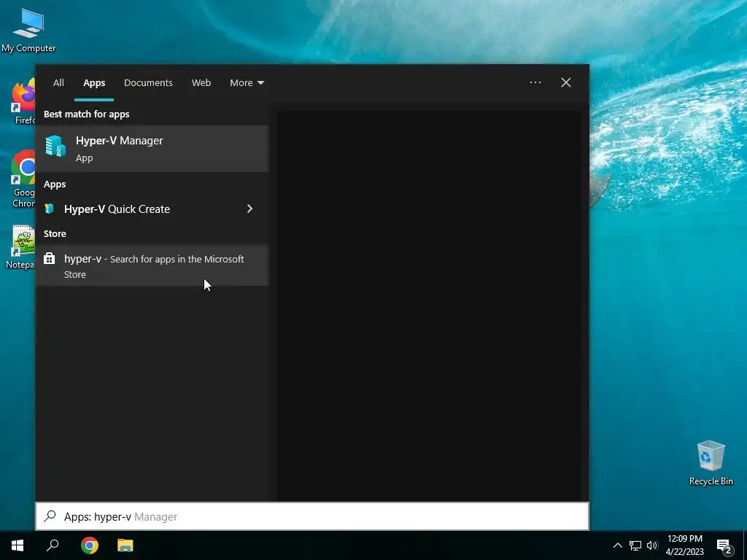747x560 pixels.
Task: Click the Microsoft Store bag icon
Action: pyautogui.click(x=49, y=259)
